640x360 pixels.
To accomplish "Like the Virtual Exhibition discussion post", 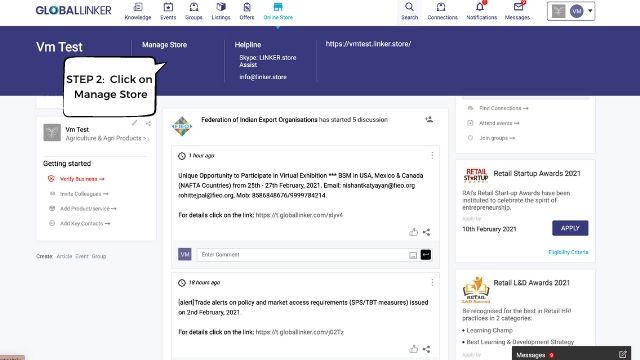I will [x=413, y=232].
